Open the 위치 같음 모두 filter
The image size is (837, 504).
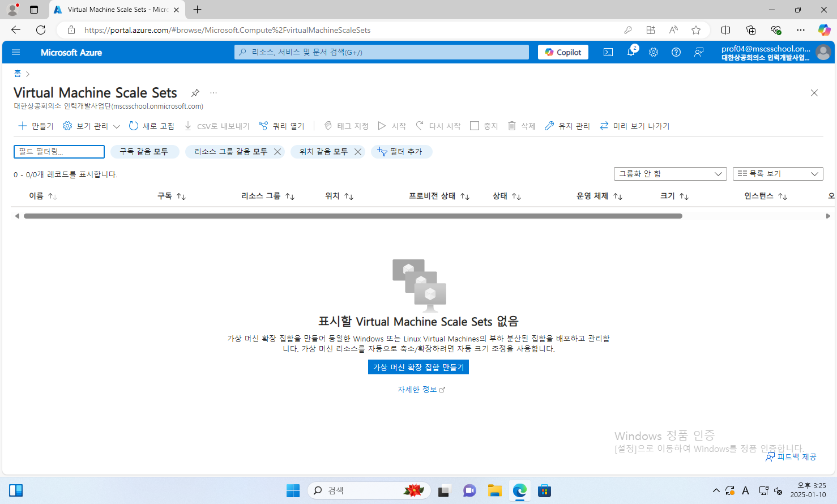pos(324,152)
